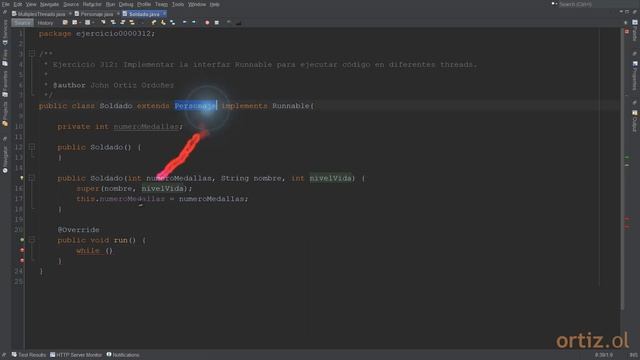The image size is (640, 360).
Task: Click the Find Selection icon
Action: click(103, 22)
